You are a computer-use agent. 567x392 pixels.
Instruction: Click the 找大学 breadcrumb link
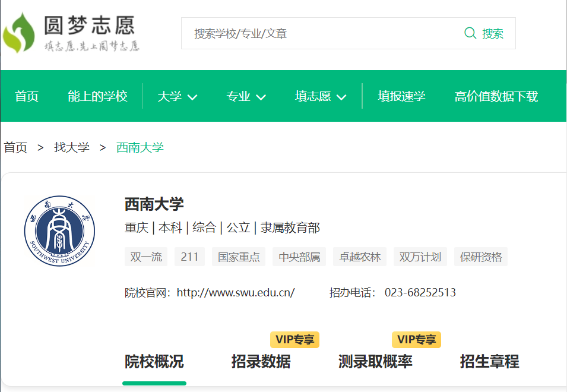[x=72, y=147]
